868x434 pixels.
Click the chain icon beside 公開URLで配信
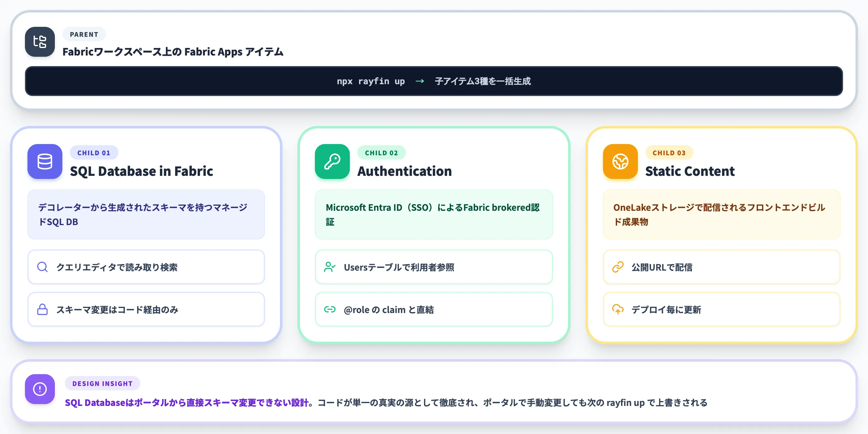click(x=618, y=267)
